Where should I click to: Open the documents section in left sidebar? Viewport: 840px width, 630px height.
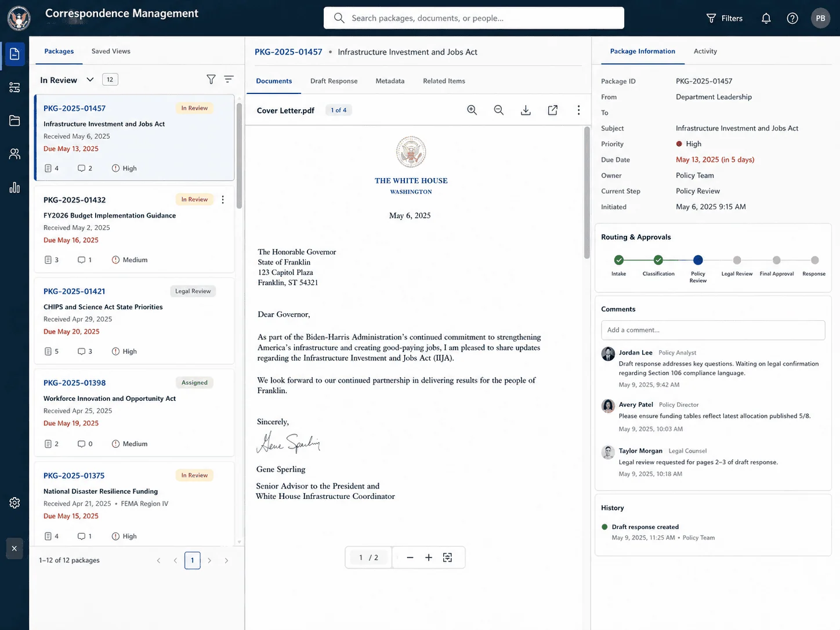coord(15,55)
